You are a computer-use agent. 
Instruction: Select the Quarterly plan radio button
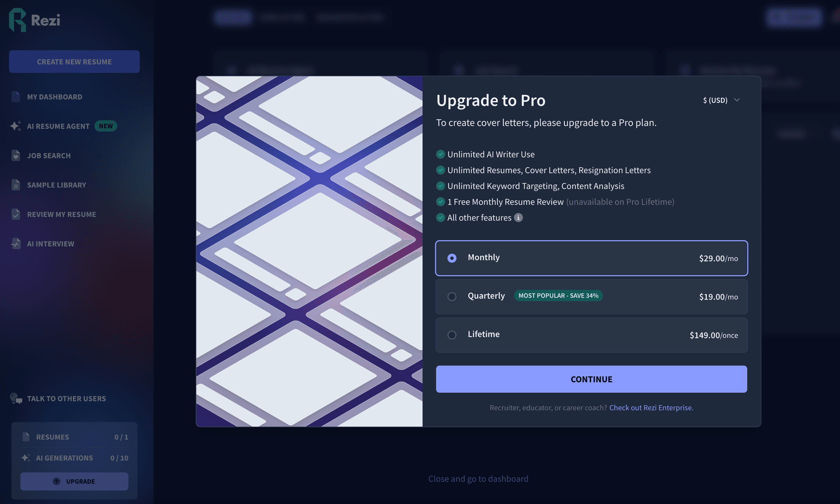pos(452,296)
